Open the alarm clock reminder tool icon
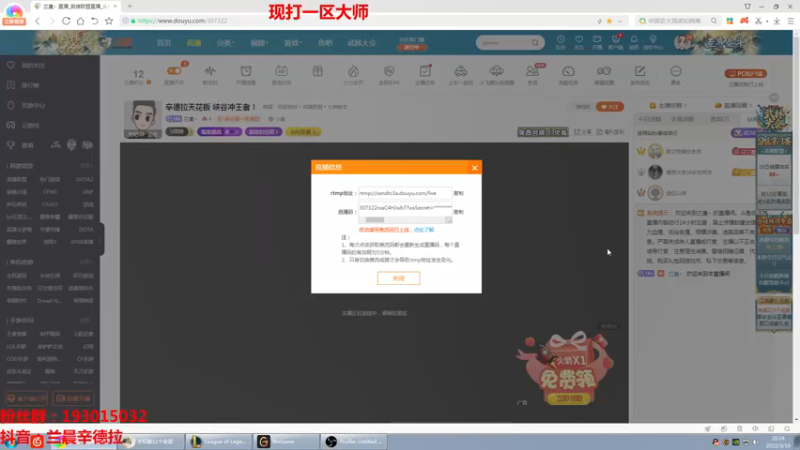 pyautogui.click(x=246, y=71)
